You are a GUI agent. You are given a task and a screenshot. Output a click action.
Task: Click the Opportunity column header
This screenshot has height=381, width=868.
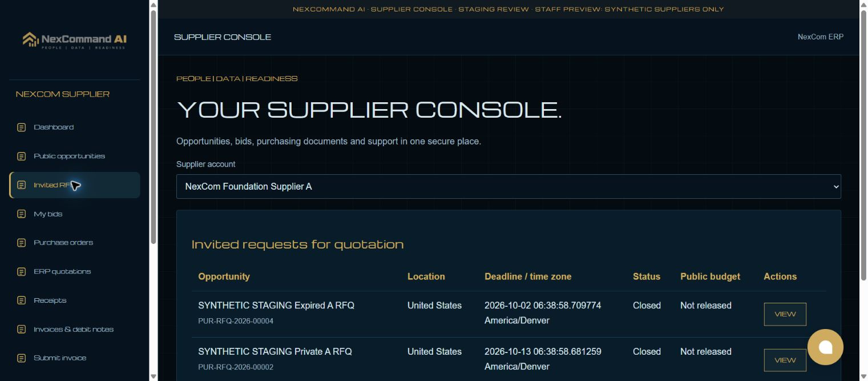click(224, 276)
